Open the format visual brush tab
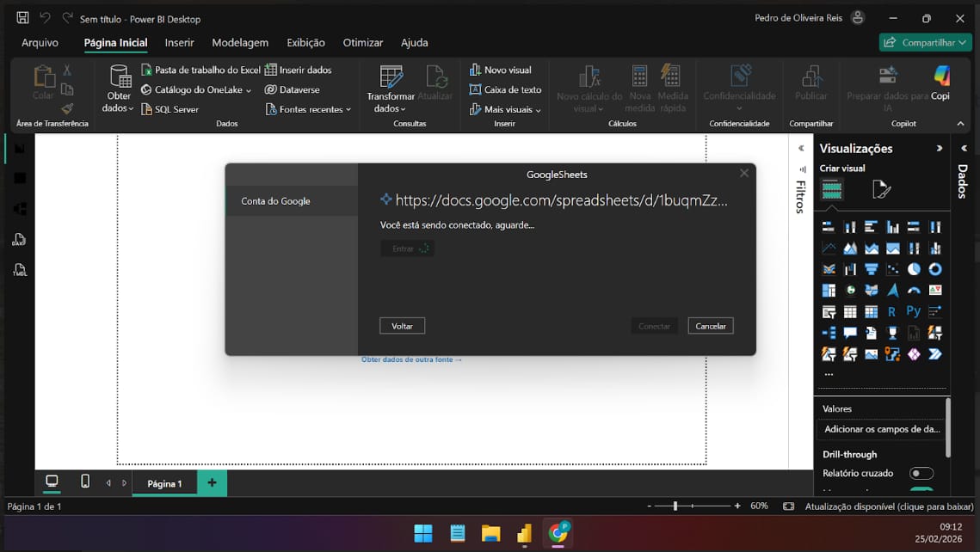This screenshot has height=552, width=980. 881,189
